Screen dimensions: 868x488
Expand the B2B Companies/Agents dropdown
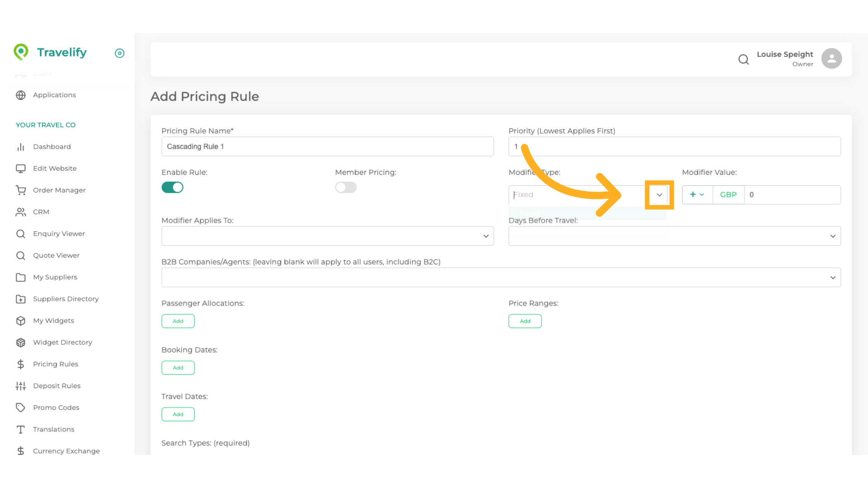(x=500, y=277)
